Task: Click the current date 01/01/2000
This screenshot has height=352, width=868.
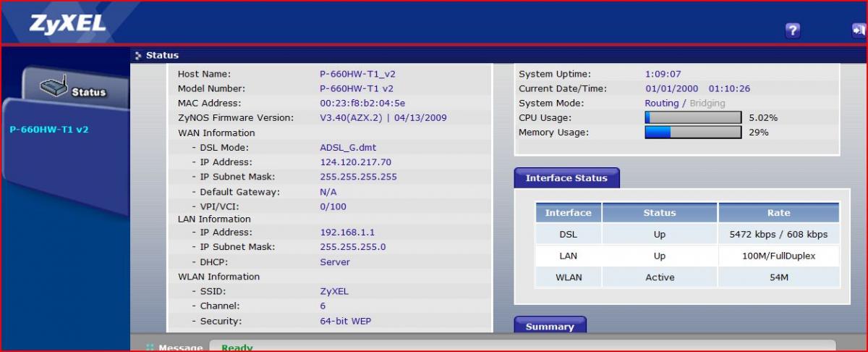Action: click(x=672, y=88)
